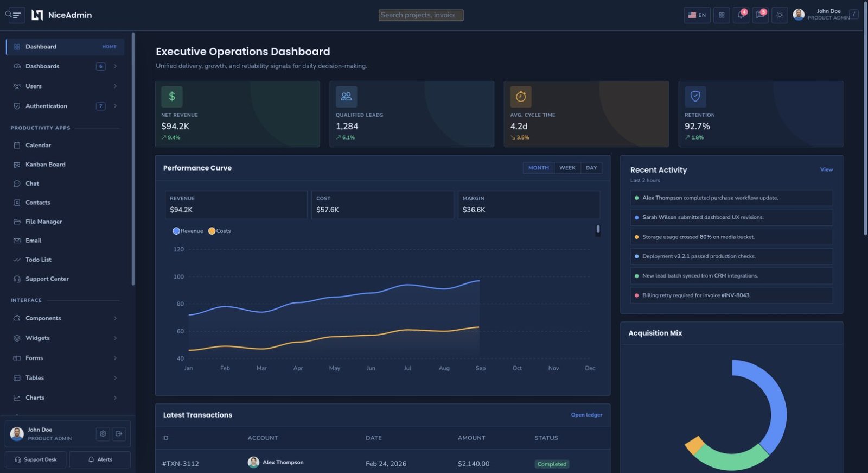Click the Support Center headset icon

[x=17, y=279]
